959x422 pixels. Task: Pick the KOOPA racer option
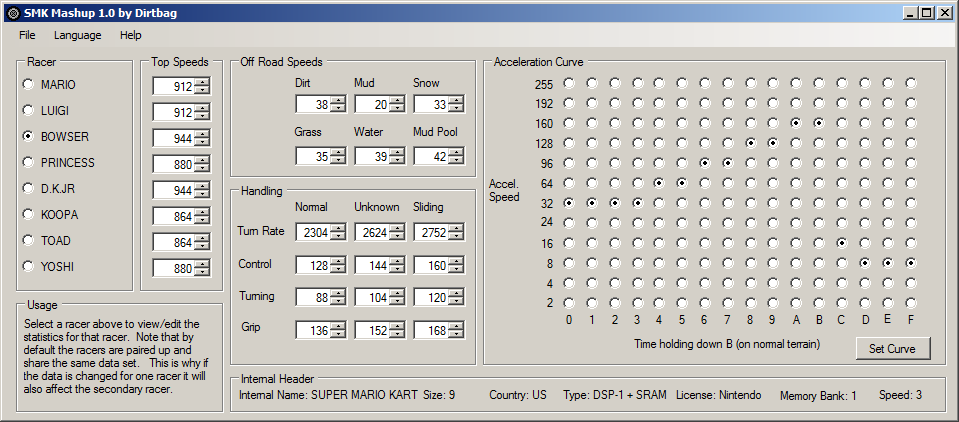(x=28, y=214)
